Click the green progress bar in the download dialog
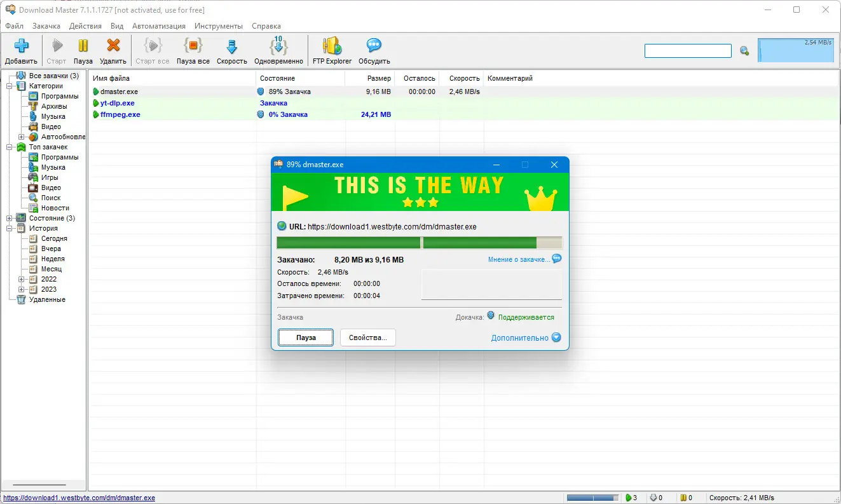Screen dimensions: 841x504 click(x=420, y=243)
